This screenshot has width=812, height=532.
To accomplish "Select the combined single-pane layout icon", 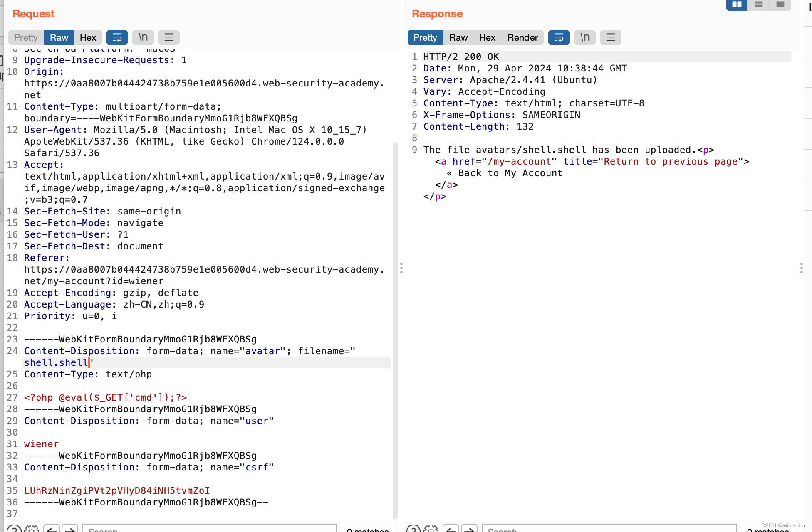I will (780, 5).
